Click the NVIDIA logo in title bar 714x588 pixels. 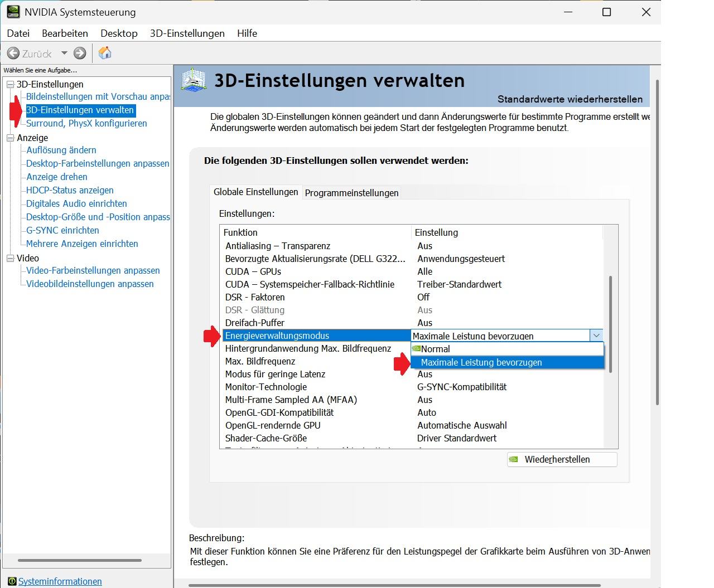point(13,12)
